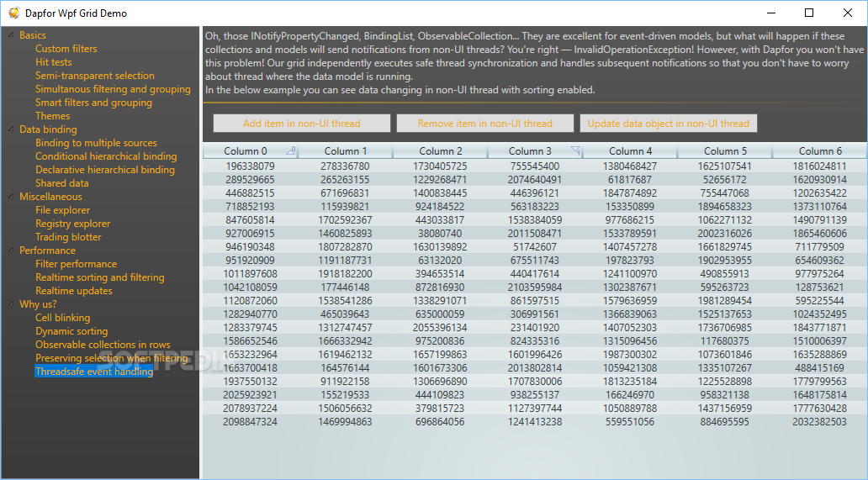Select cell 177446148 in Column 1
The width and height of the screenshot is (868, 480).
tap(345, 287)
